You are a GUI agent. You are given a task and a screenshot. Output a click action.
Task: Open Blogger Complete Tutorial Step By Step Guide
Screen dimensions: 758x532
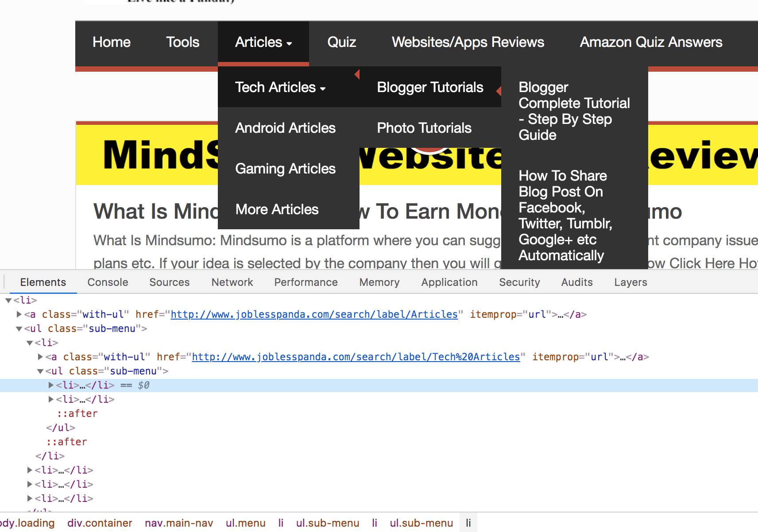(x=574, y=111)
